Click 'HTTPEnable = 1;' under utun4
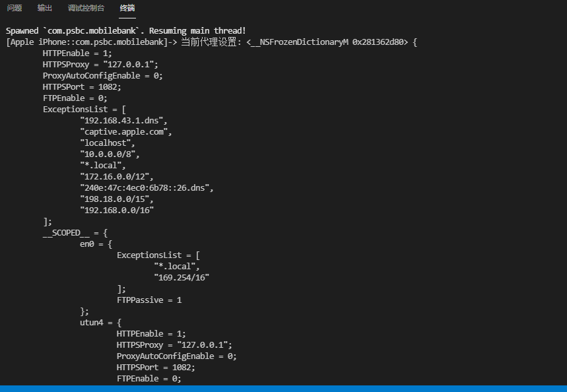567x392 pixels. point(151,334)
